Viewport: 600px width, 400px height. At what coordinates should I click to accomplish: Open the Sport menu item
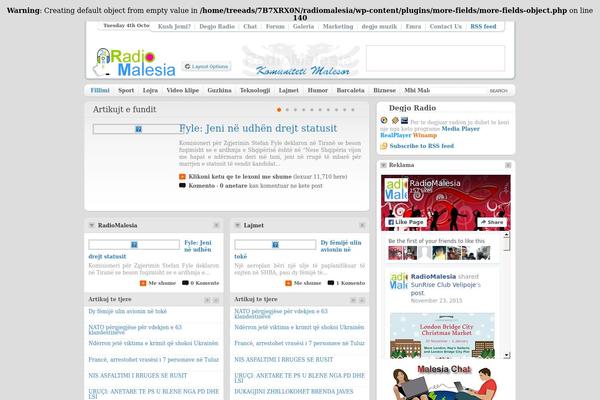click(x=126, y=90)
